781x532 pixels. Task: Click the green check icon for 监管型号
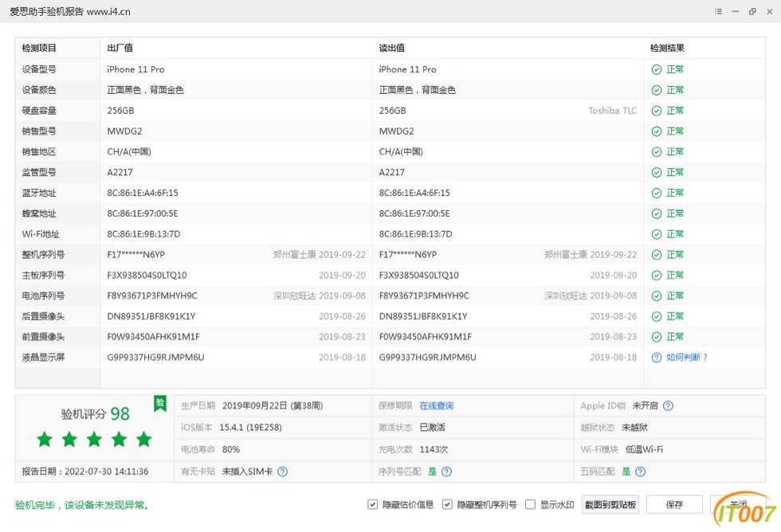(x=657, y=173)
